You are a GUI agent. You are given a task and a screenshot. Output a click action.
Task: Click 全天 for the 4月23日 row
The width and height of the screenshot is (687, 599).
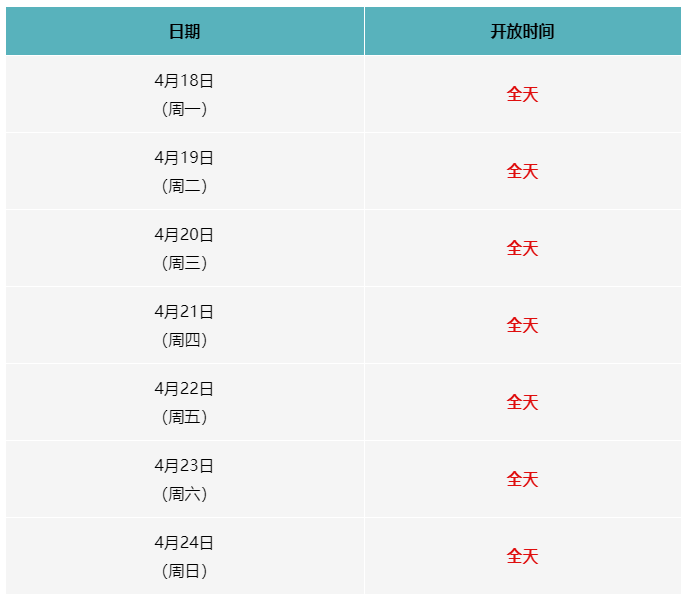pyautogui.click(x=522, y=479)
